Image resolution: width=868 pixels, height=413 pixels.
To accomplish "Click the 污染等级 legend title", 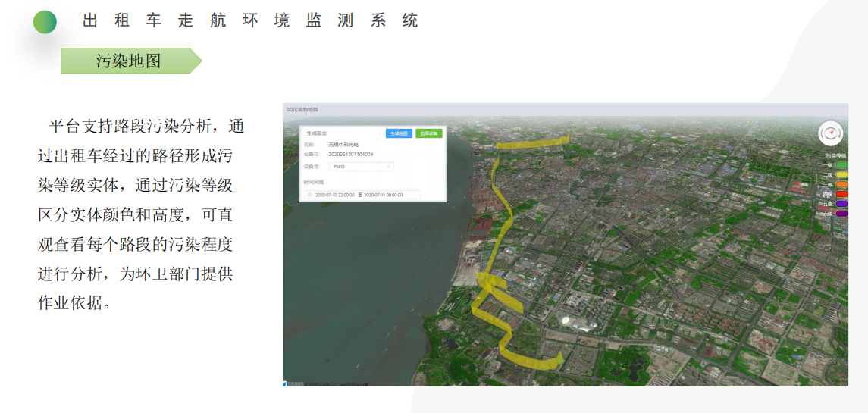I will coord(836,155).
